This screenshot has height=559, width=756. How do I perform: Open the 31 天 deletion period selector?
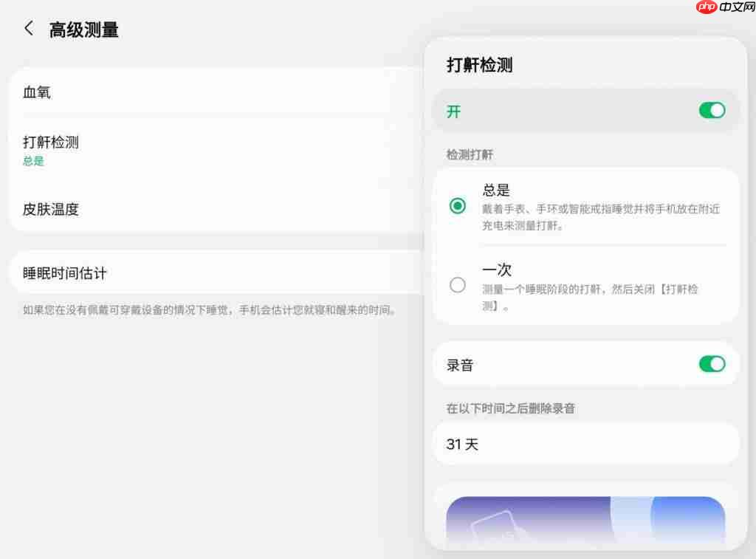click(585, 445)
